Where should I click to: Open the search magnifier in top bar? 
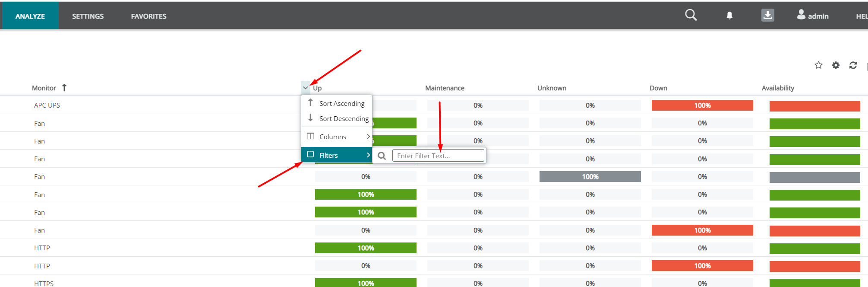pos(691,15)
